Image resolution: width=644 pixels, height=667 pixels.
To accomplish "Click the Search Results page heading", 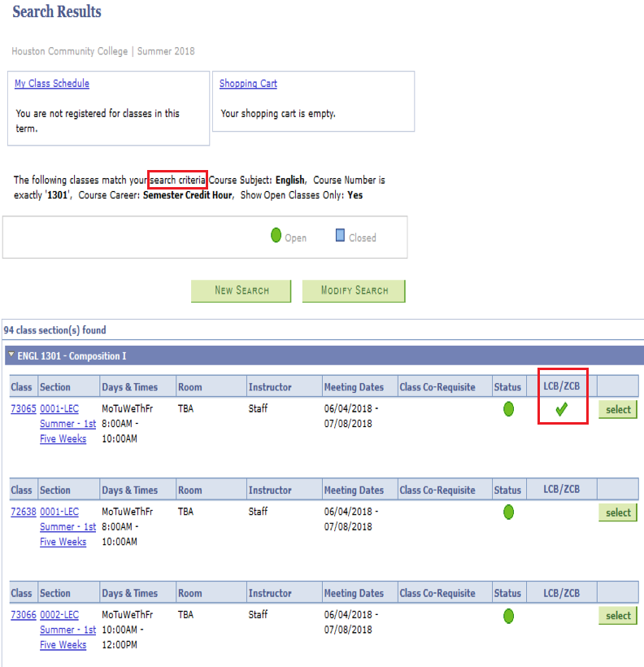I will point(57,11).
